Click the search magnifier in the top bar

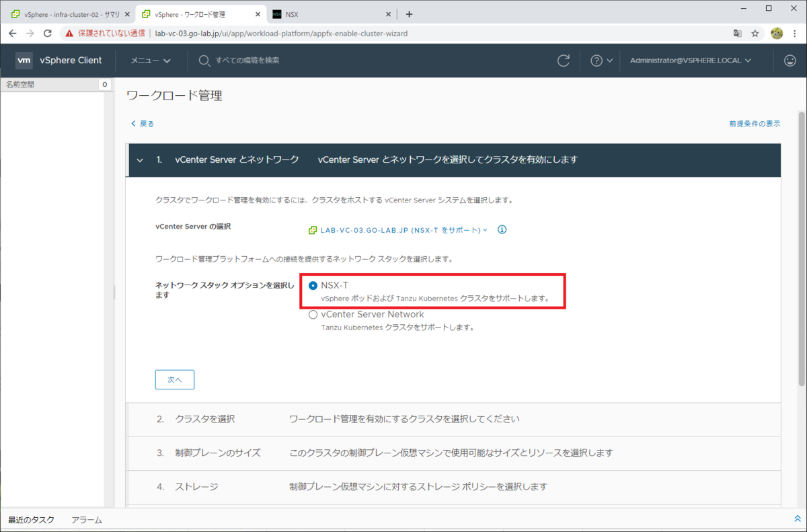[x=203, y=61]
